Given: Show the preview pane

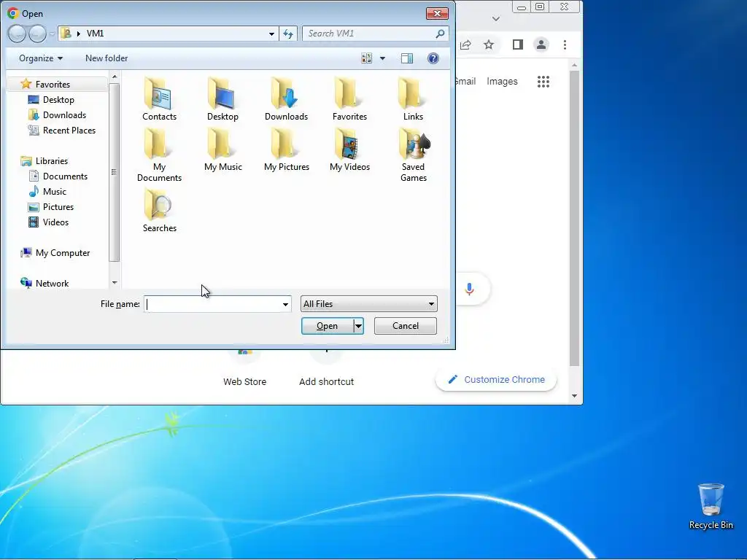Looking at the screenshot, I should pyautogui.click(x=407, y=58).
